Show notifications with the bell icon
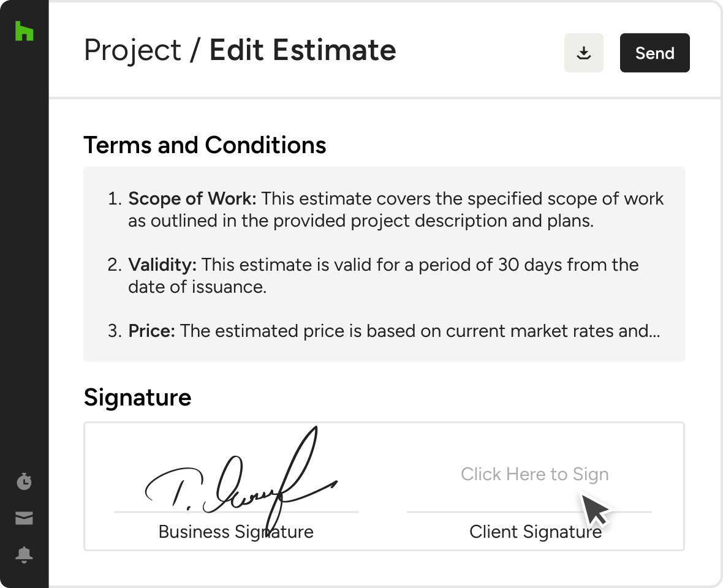The image size is (723, 588). (x=24, y=555)
